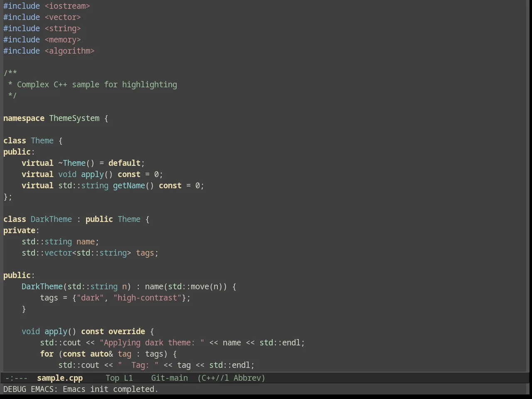The image size is (532, 399).
Task: Click the Top position indicator in mode line
Action: pos(112,378)
